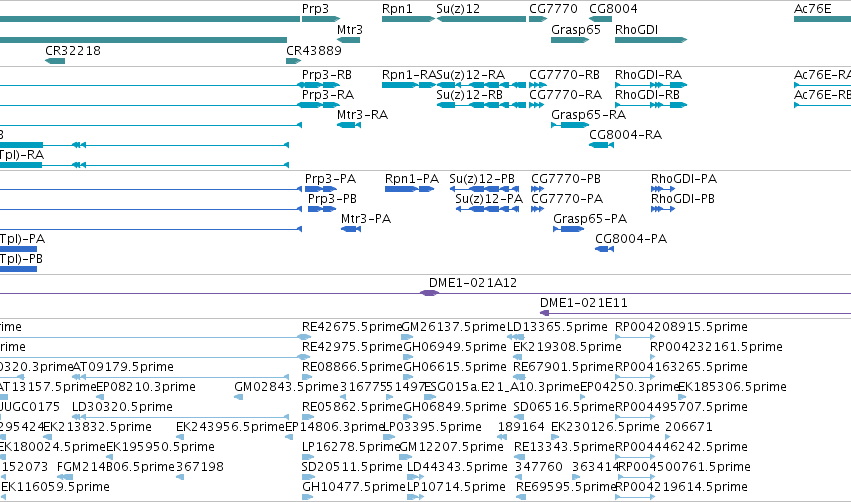This screenshot has width=851, height=502.
Task: Select transcript label Grasp65-RA
Action: pyautogui.click(x=589, y=115)
